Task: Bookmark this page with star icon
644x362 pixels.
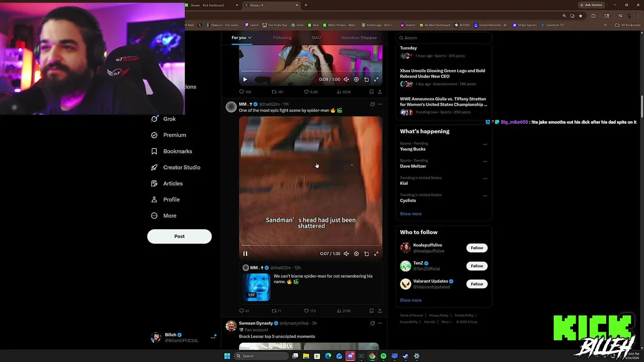Action: (x=581, y=16)
